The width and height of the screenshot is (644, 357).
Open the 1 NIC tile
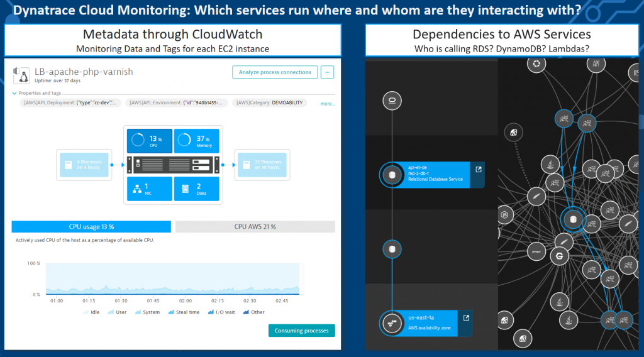[x=150, y=189]
